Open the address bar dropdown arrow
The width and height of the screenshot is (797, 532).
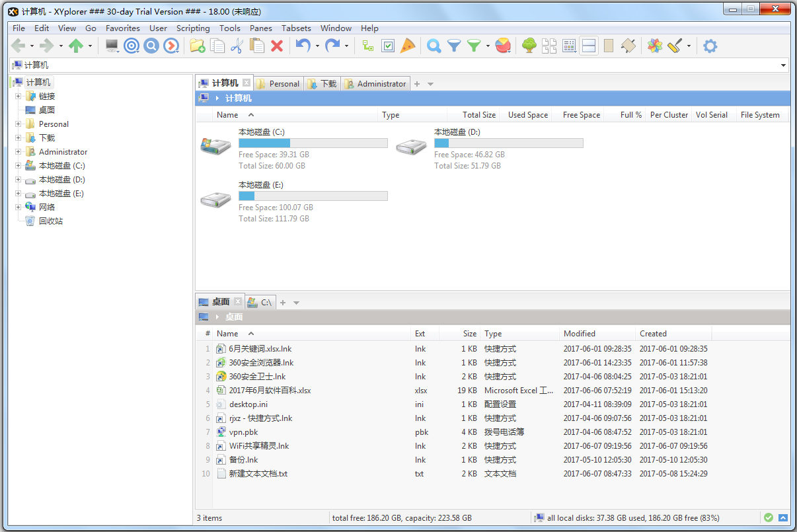click(784, 65)
